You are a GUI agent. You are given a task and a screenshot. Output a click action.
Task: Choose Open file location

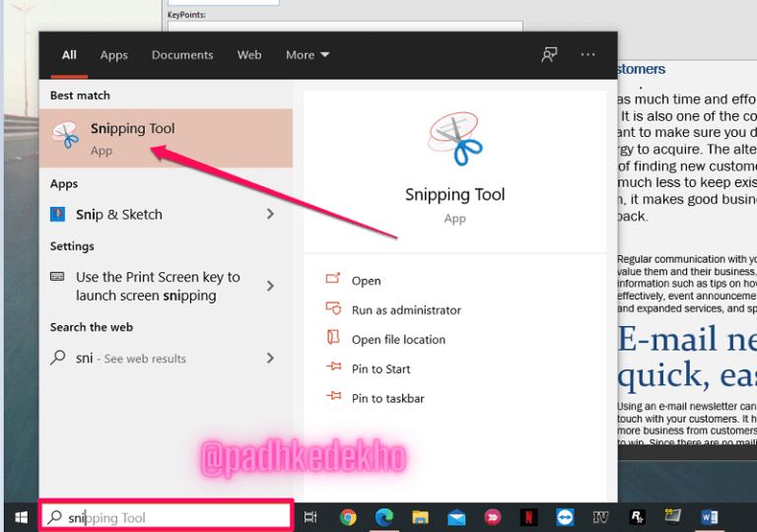point(398,340)
